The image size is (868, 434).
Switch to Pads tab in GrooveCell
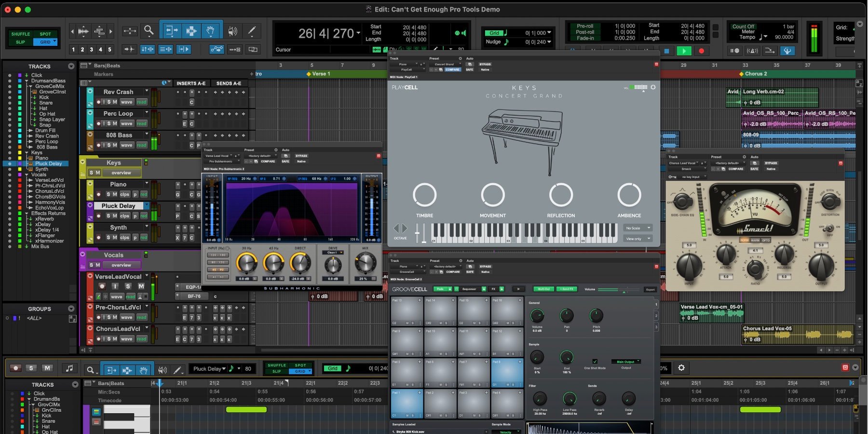point(442,289)
